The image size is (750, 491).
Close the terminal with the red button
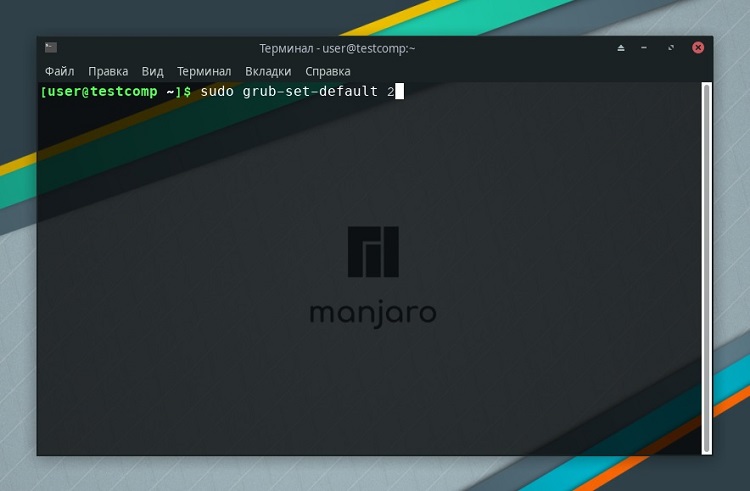pos(698,47)
